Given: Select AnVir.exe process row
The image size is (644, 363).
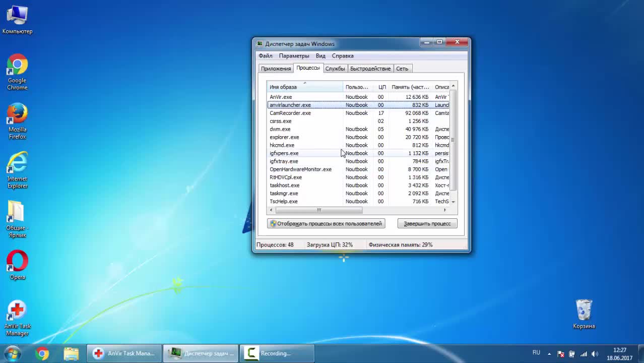Looking at the screenshot, I should [x=358, y=97].
